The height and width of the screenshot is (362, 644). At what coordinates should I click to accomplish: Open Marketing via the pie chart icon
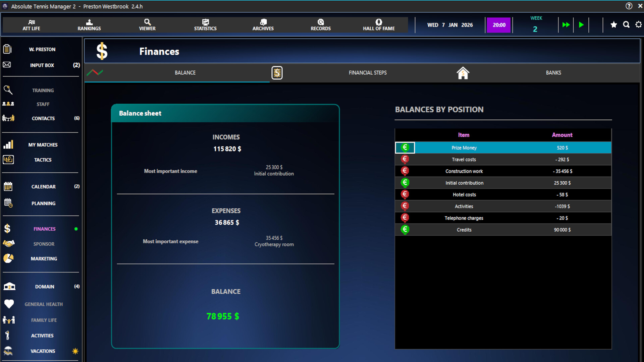[8, 258]
